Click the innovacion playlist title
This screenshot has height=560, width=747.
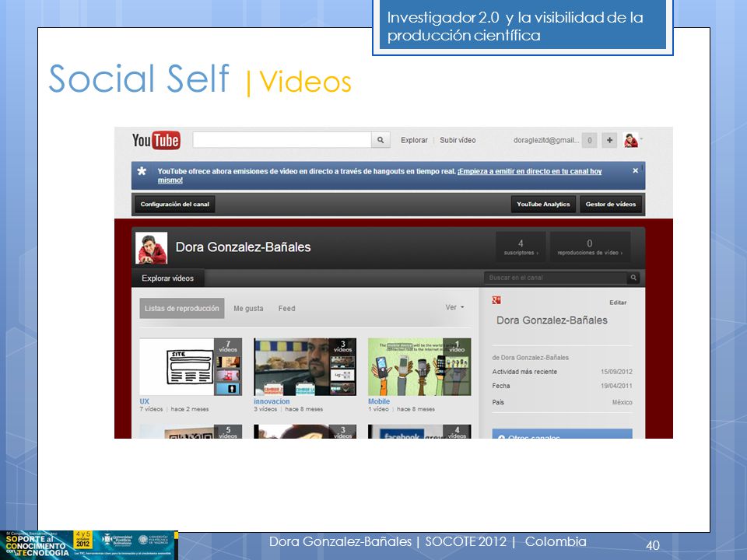pyautogui.click(x=272, y=401)
